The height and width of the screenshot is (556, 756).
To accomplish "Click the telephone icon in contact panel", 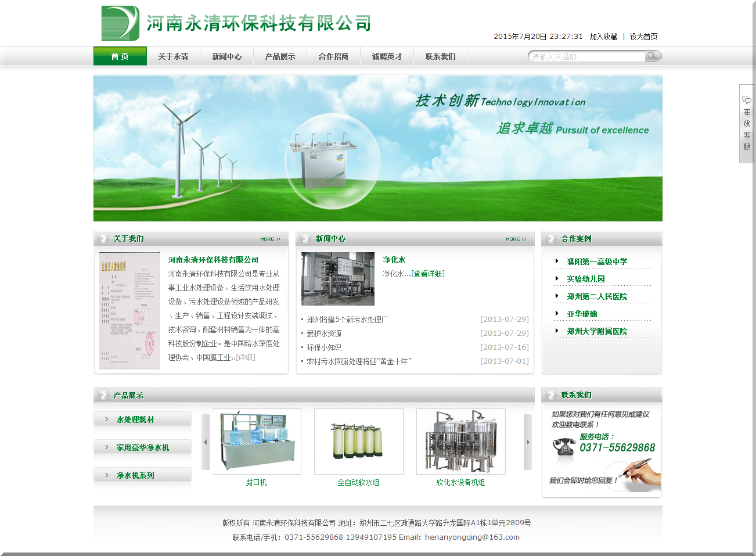I will (x=563, y=447).
